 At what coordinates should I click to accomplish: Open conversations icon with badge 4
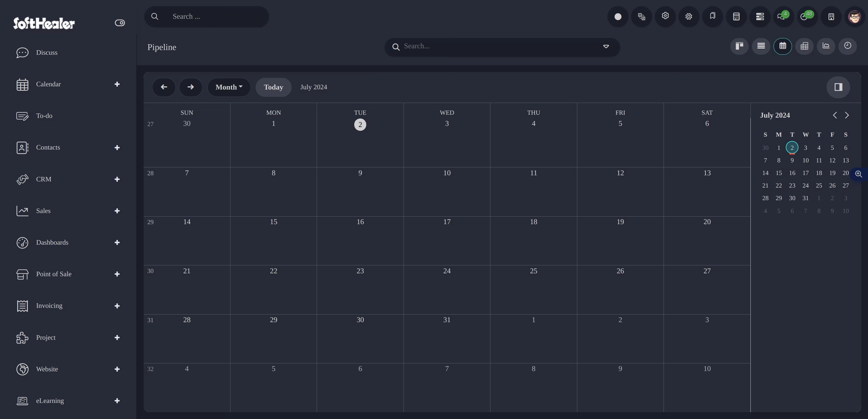[783, 16]
